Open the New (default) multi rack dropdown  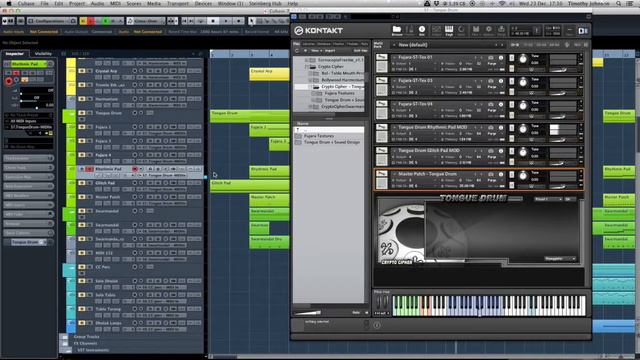tap(448, 45)
